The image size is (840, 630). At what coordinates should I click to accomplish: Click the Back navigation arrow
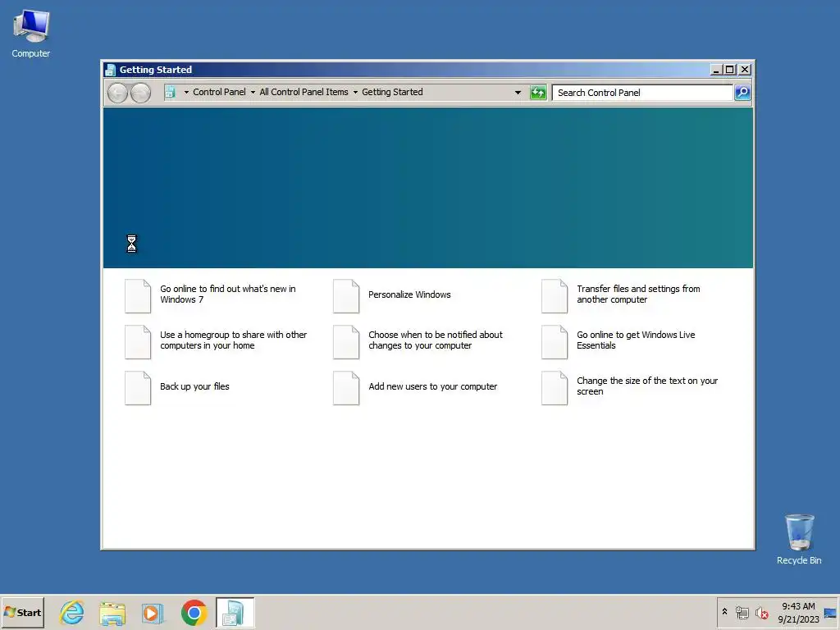[118, 93]
